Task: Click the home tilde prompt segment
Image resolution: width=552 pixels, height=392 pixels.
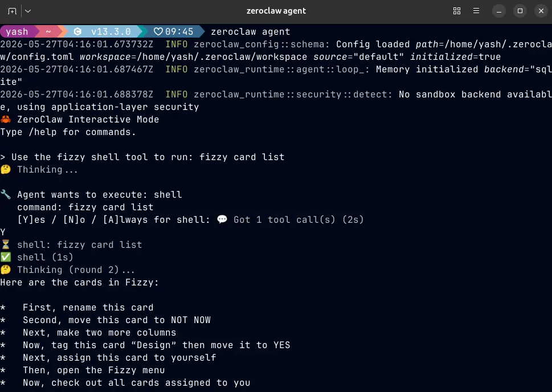Action: [48, 32]
